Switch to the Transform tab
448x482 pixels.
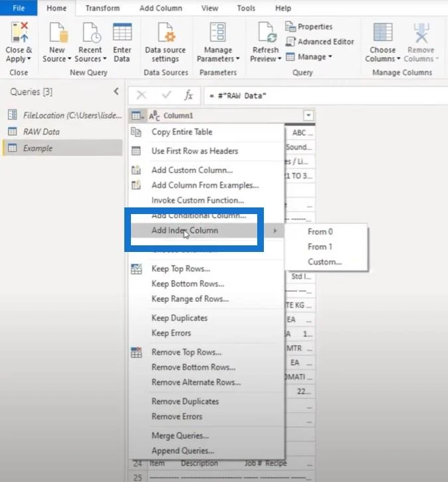pyautogui.click(x=102, y=8)
